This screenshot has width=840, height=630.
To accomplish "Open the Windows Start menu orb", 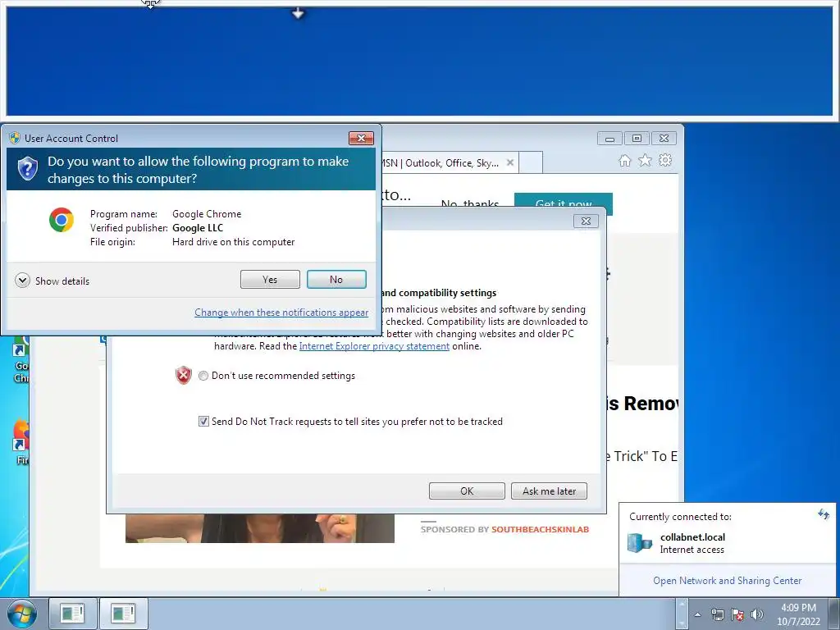I will pos(22,614).
